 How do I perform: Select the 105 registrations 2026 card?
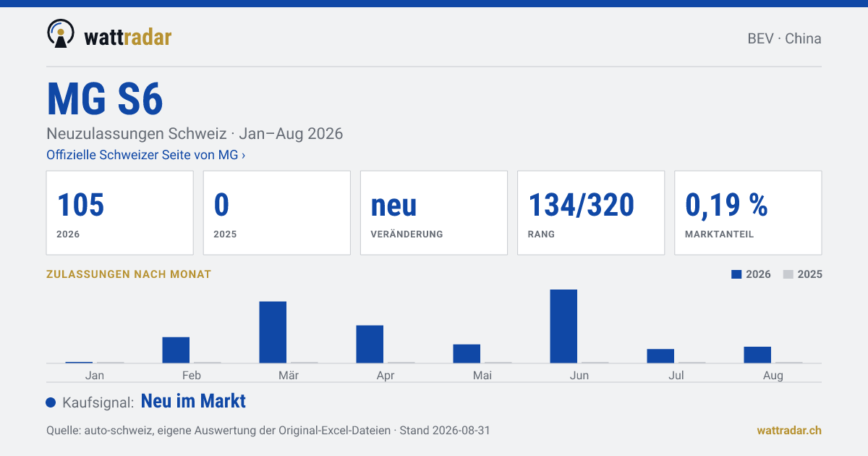click(x=120, y=213)
